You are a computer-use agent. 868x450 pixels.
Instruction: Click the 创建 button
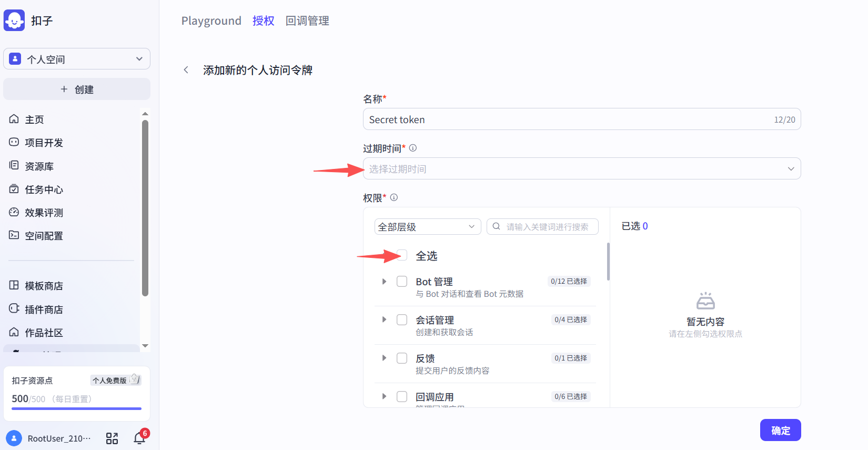[x=77, y=89]
